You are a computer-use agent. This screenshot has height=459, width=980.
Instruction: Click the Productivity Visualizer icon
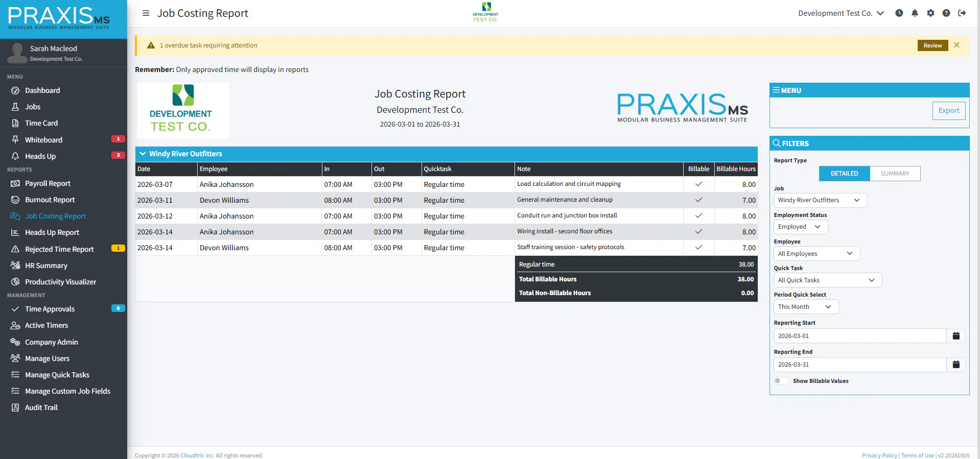15,282
